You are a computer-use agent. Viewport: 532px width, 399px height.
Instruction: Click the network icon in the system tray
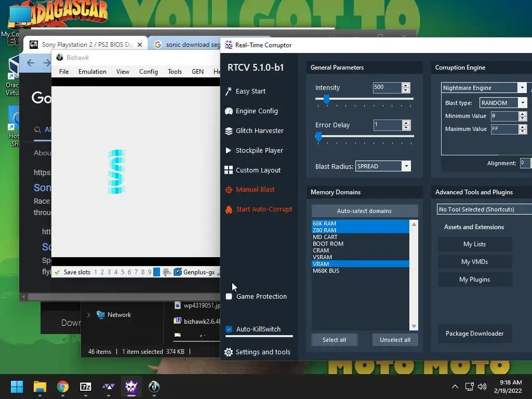click(x=469, y=387)
